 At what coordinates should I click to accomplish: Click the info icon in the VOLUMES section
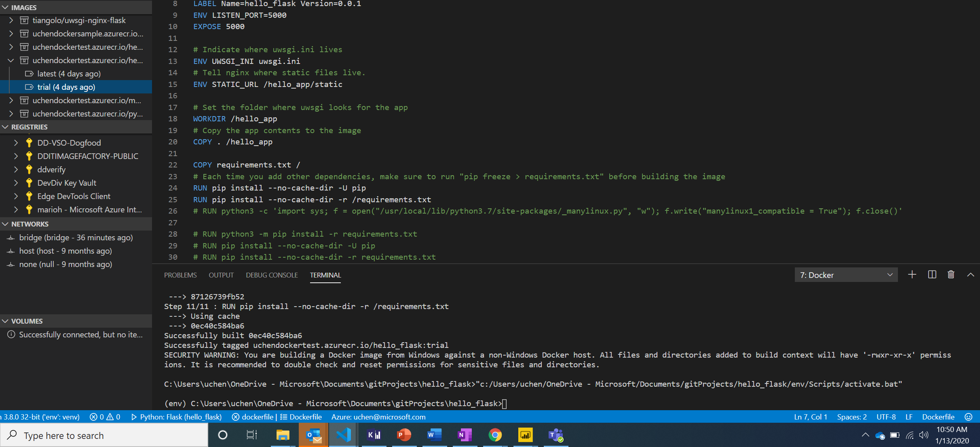[x=10, y=335]
